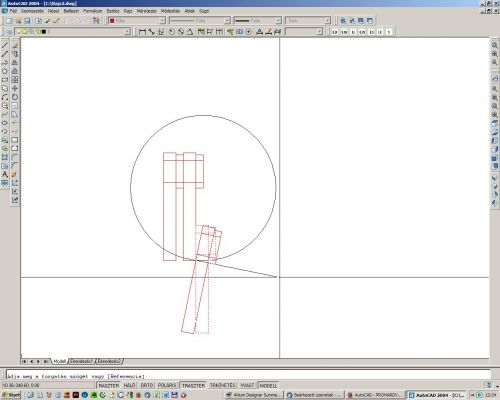Click into the command line input

pyautogui.click(x=248, y=376)
